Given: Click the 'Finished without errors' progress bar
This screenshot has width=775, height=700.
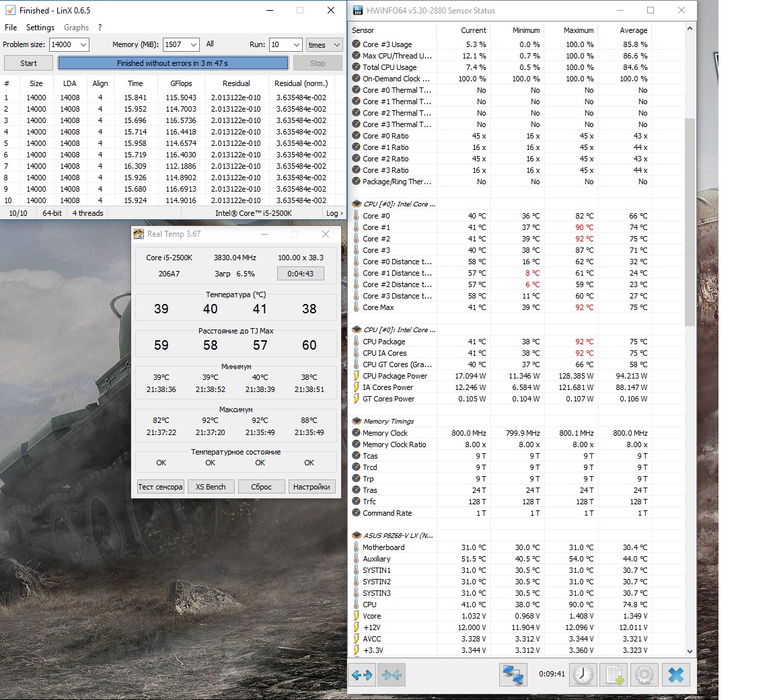Looking at the screenshot, I should (x=173, y=63).
